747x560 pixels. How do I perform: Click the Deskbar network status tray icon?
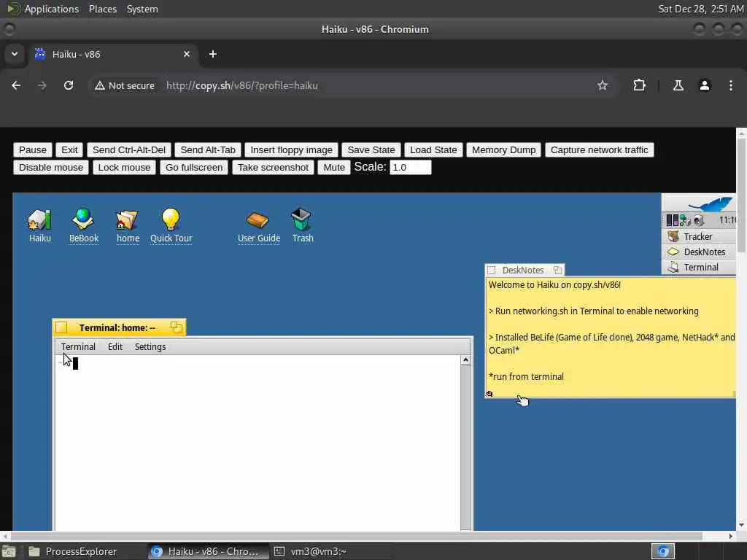(x=685, y=220)
